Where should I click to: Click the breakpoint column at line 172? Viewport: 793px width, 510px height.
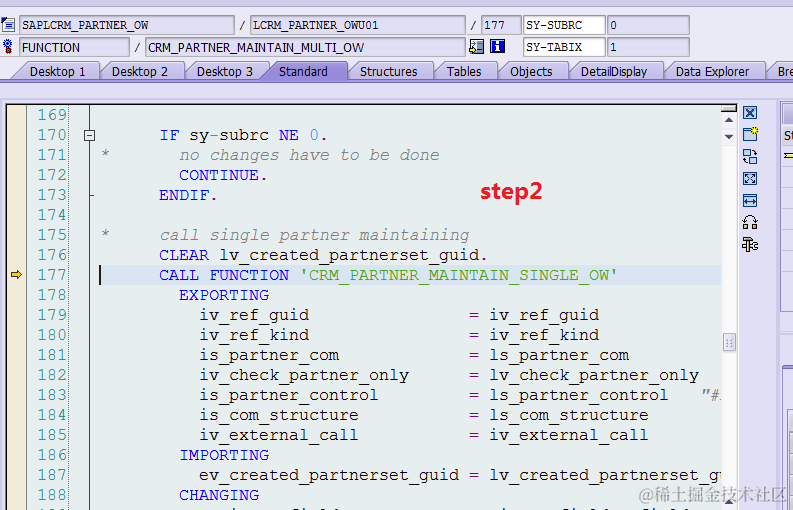click(x=16, y=175)
